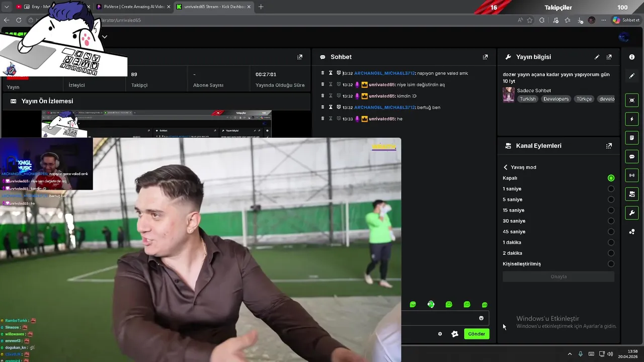Click the pencil edit icon in right sidebar
Screen dimensions: 644x362
click(x=632, y=76)
